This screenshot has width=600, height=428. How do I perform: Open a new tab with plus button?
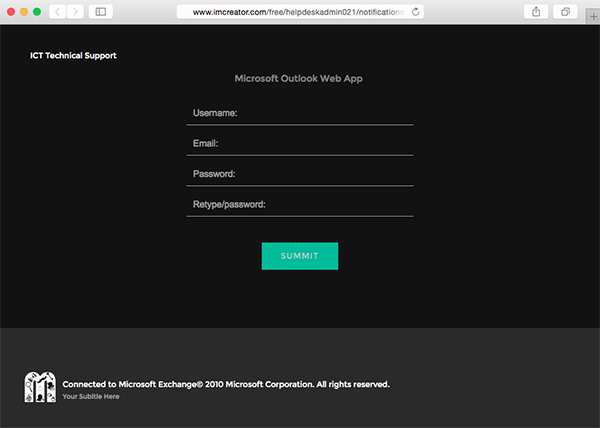593,16
